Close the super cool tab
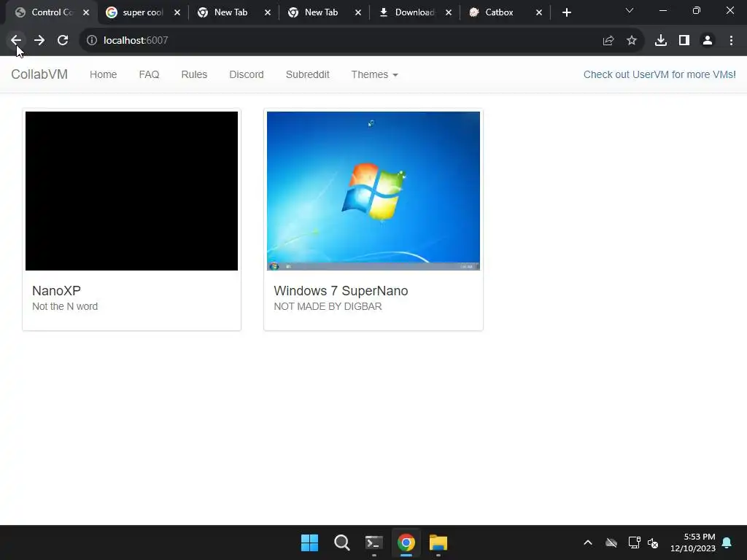 177,13
